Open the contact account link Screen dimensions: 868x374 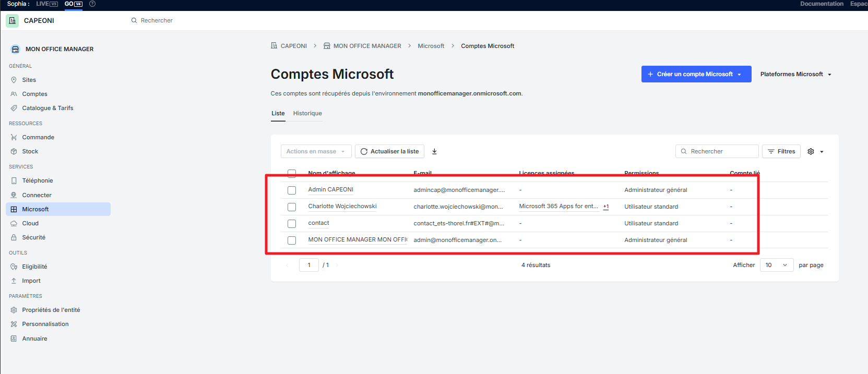tap(318, 223)
